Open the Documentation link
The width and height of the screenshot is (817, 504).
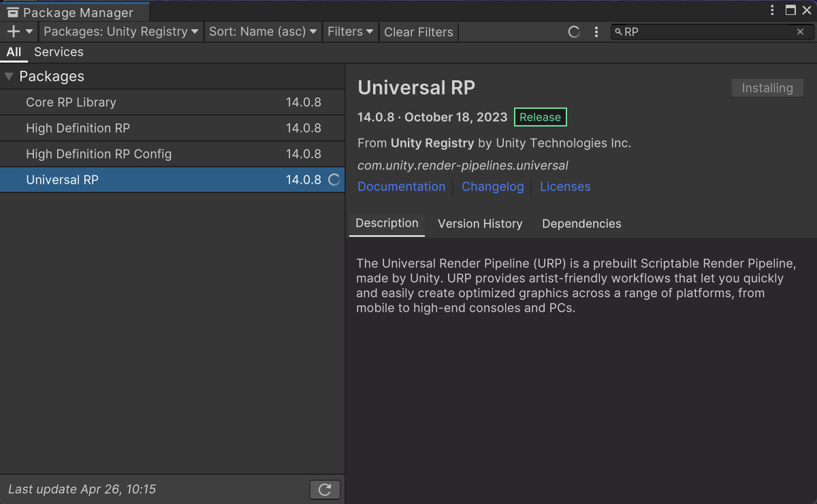[x=401, y=186]
